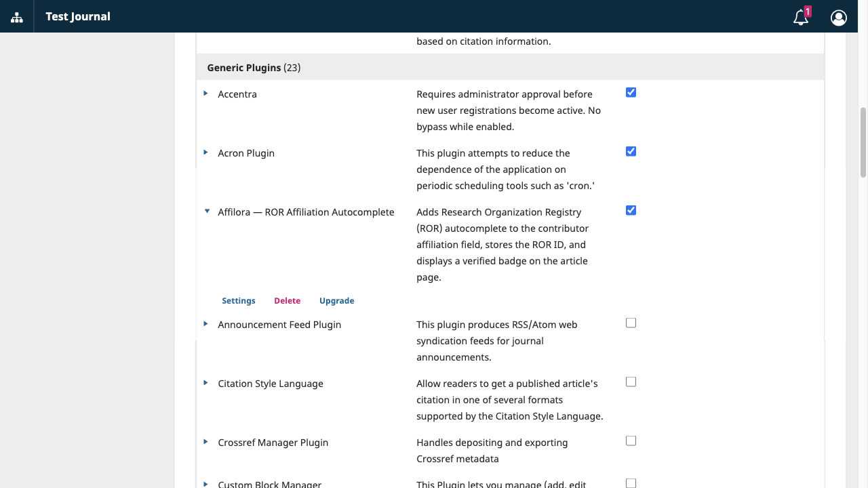Expand the Acron Plugin row
This screenshot has height=488, width=868.
click(205, 152)
